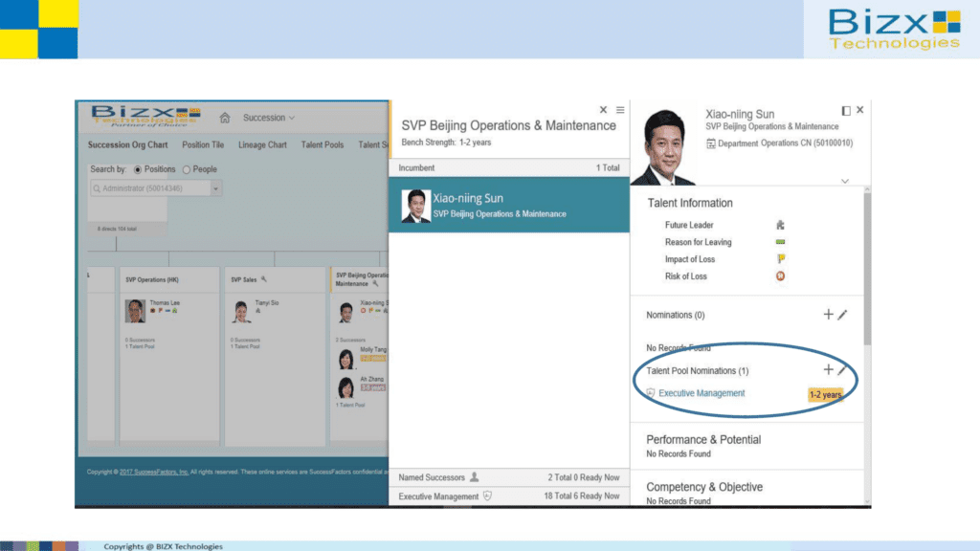Screen dimensions: 980x551
Task: Open the Succession dropdown menu
Action: [x=269, y=118]
